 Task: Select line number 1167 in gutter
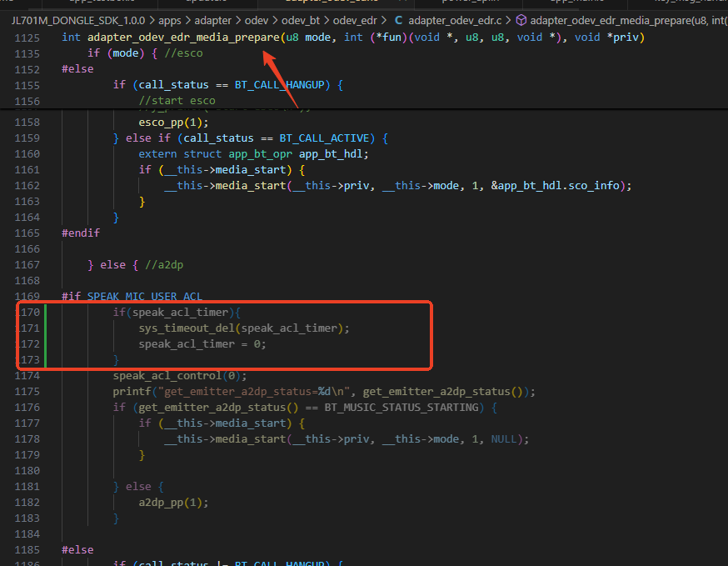[x=27, y=265]
